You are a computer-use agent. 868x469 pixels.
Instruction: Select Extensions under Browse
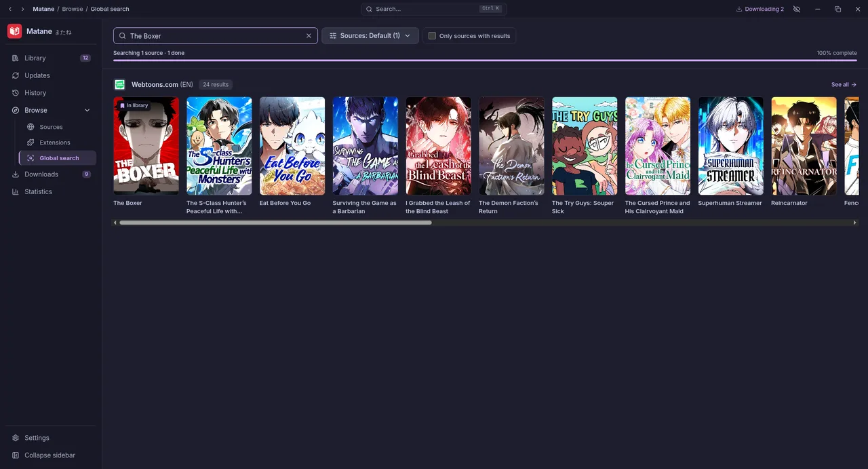58,143
